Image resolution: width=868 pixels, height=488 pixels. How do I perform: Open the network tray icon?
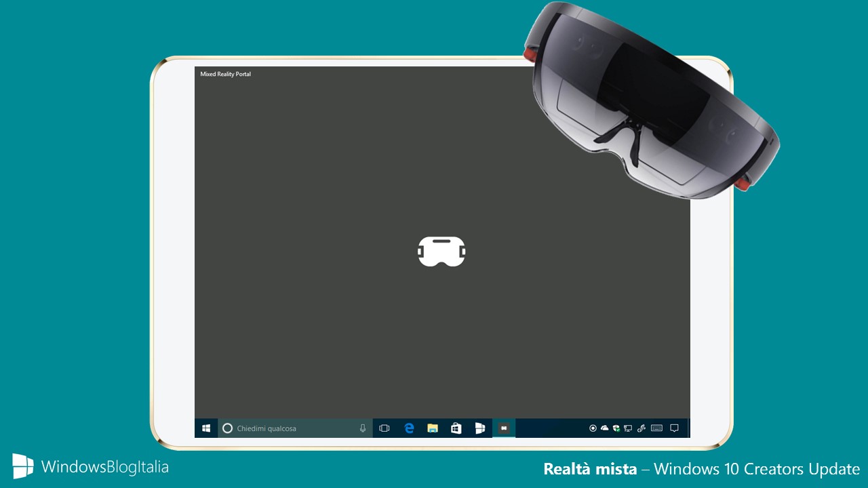629,428
